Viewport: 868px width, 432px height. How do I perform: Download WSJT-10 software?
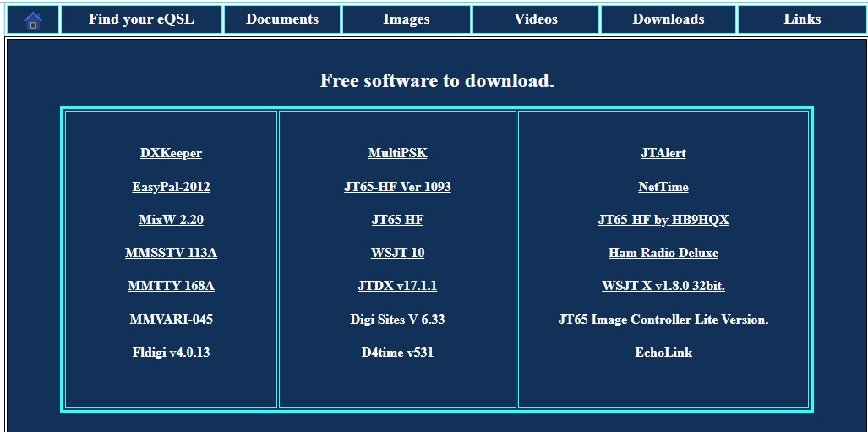pyautogui.click(x=397, y=253)
